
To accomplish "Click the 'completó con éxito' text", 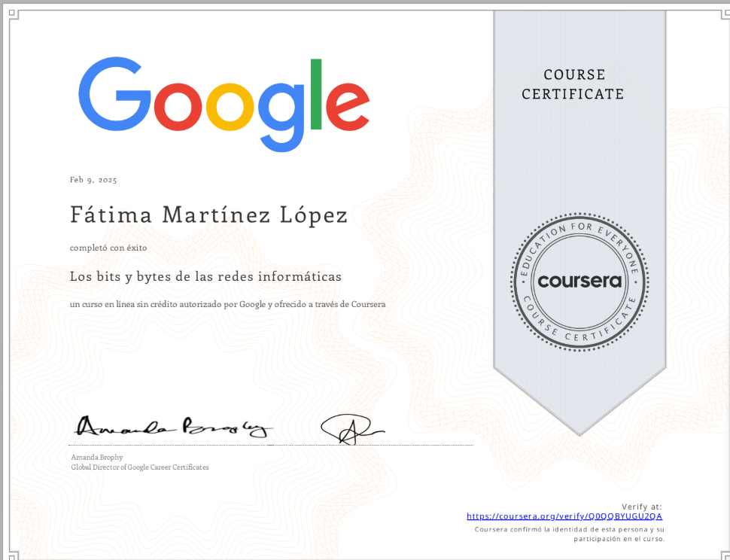I will click(108, 248).
